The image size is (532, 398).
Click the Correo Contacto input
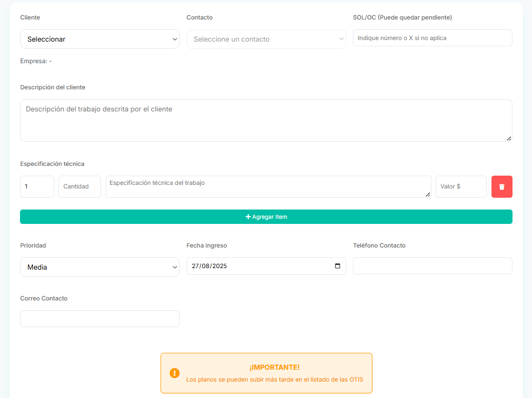[x=100, y=318]
